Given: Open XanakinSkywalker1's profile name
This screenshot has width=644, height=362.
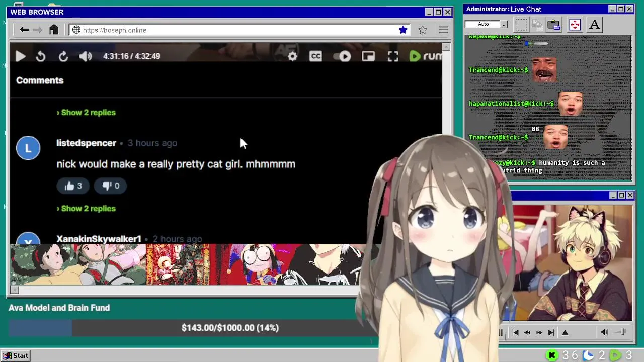Looking at the screenshot, I should 99,239.
